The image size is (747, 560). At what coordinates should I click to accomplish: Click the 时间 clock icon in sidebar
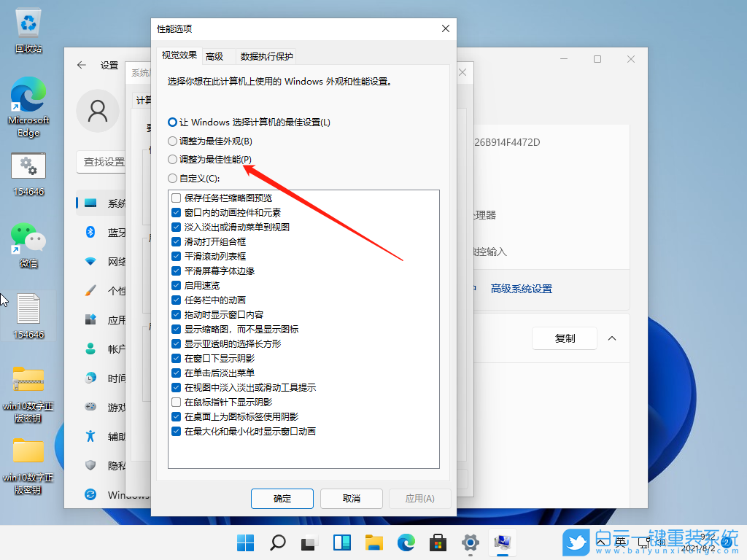pos(90,378)
